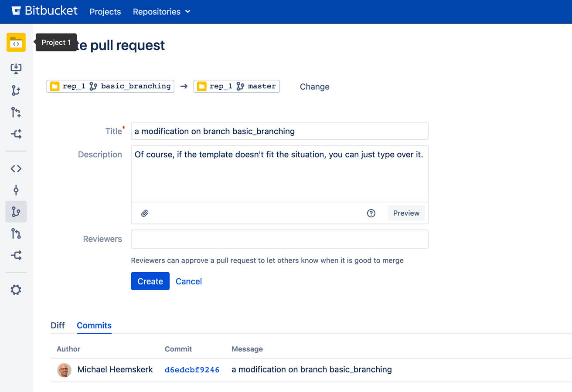Select the source branch basic_branching selector

pyautogui.click(x=110, y=86)
